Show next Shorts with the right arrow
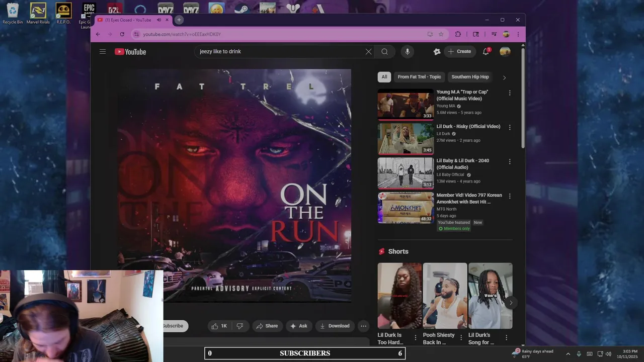This screenshot has width=644, height=362. [511, 302]
